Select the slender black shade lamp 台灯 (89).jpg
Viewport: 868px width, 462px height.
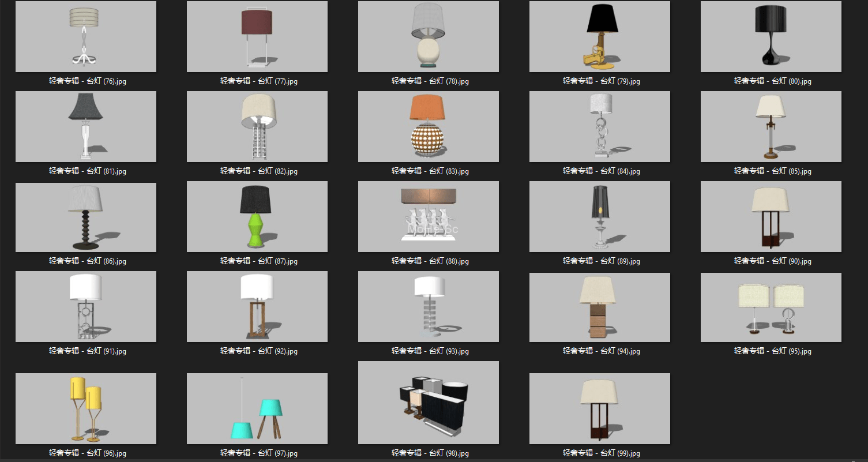pos(599,216)
